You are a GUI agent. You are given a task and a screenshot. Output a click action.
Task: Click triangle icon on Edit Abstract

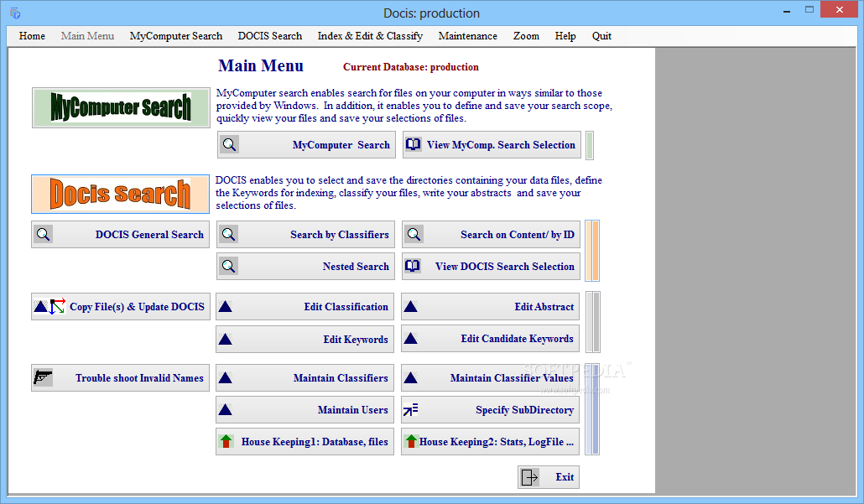[410, 307]
